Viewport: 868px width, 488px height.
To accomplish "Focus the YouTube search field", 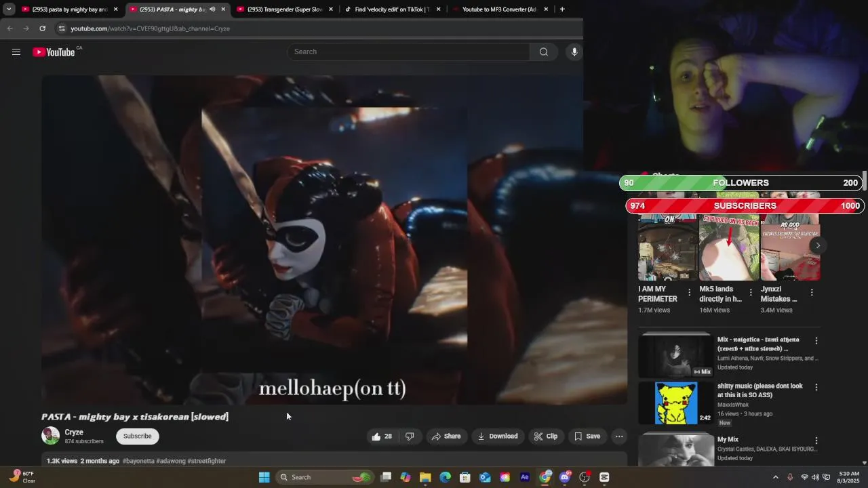I will 409,52.
